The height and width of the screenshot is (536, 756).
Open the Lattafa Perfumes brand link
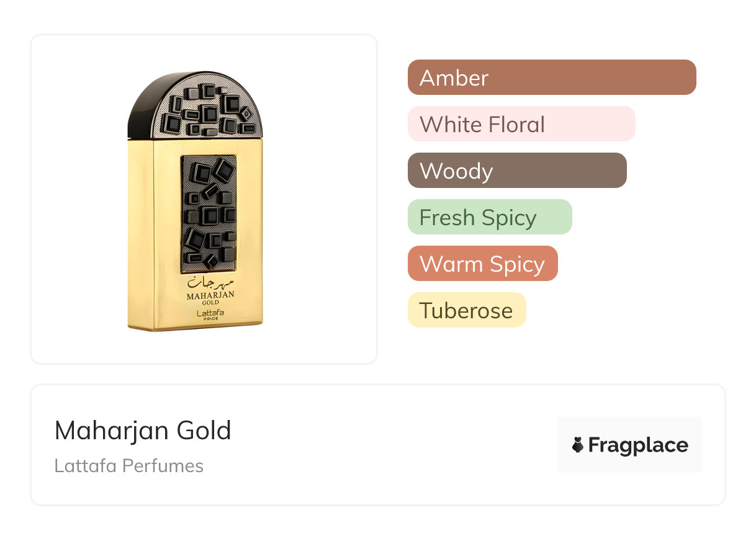128,465
